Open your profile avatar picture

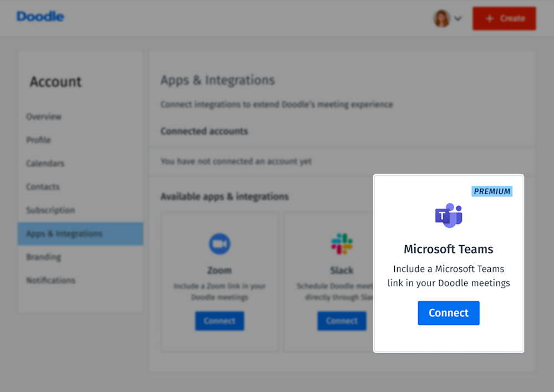click(x=441, y=18)
